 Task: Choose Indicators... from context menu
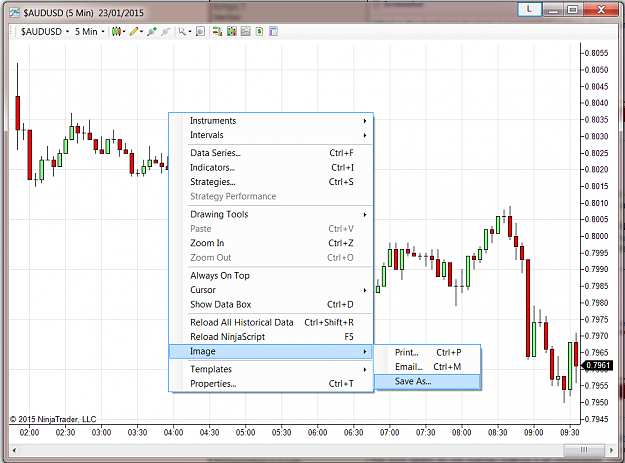click(x=271, y=168)
